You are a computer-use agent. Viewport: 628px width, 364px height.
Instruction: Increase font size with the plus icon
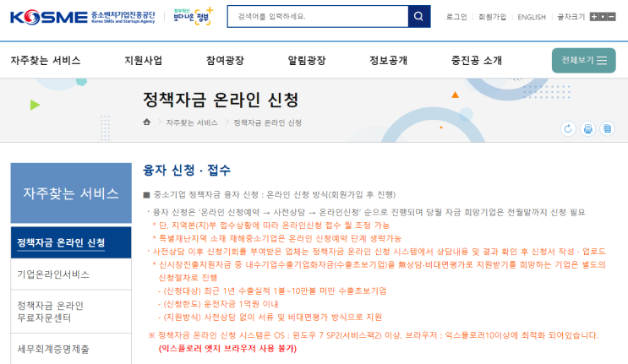(594, 17)
